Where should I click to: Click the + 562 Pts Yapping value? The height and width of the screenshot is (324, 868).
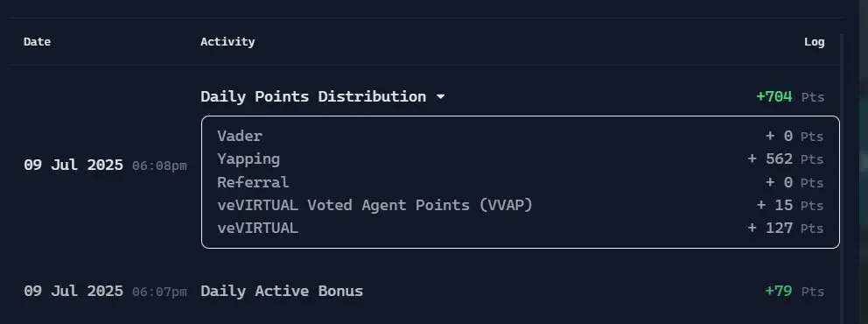(786, 159)
